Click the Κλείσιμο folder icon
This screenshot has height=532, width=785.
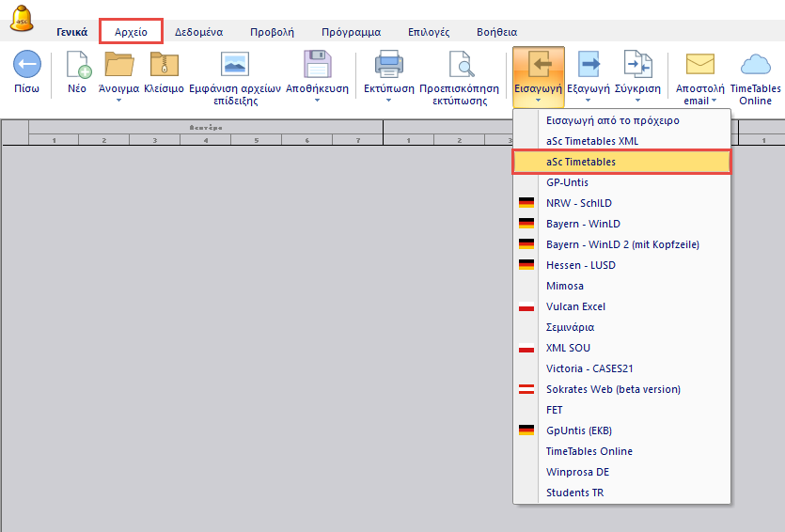point(164,65)
